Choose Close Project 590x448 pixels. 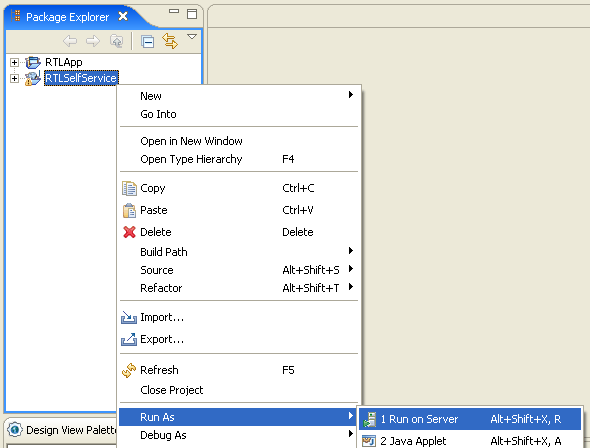[238, 390]
